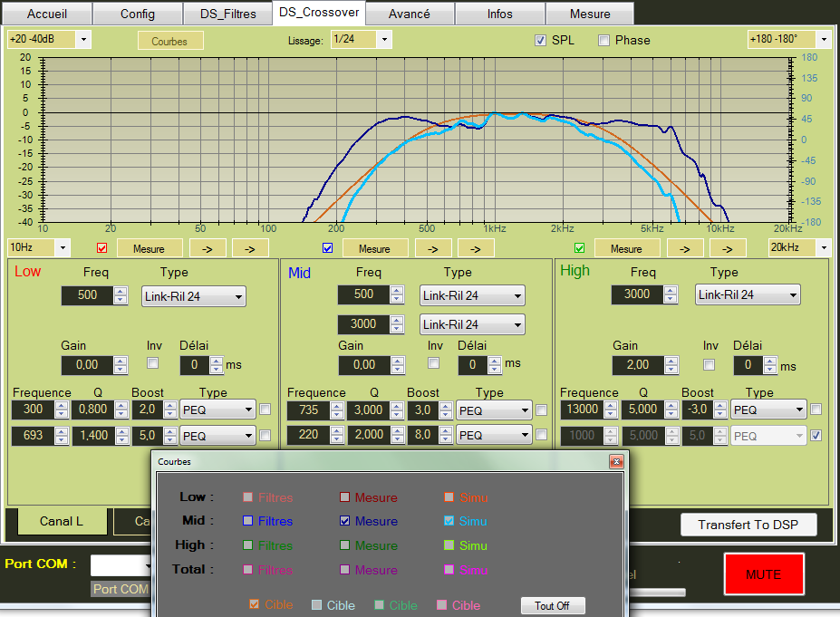Toggle Mid Mesure curve in Courbes window

tap(344, 521)
